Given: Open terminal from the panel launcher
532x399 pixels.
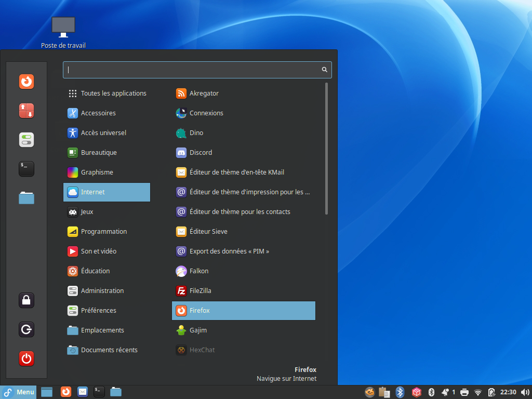Looking at the screenshot, I should (99, 392).
